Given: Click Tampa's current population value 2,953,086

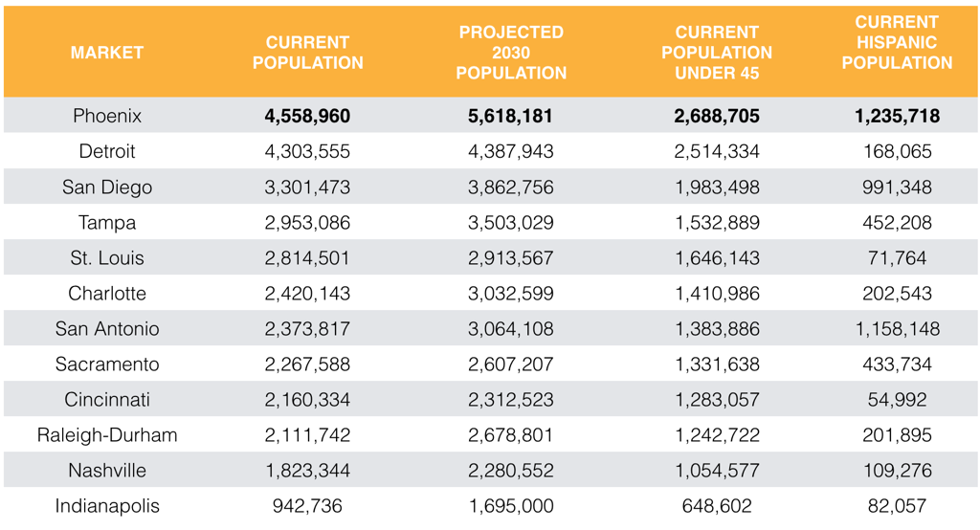Looking at the screenshot, I should (x=307, y=223).
